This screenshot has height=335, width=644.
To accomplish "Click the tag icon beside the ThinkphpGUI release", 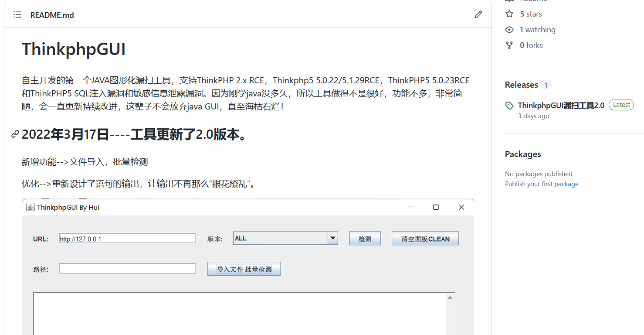I will 509,106.
